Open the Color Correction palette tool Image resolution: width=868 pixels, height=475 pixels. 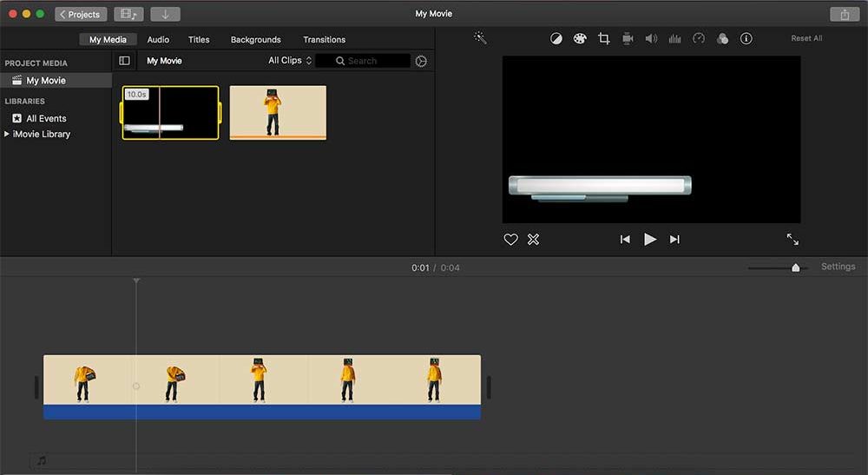(580, 38)
